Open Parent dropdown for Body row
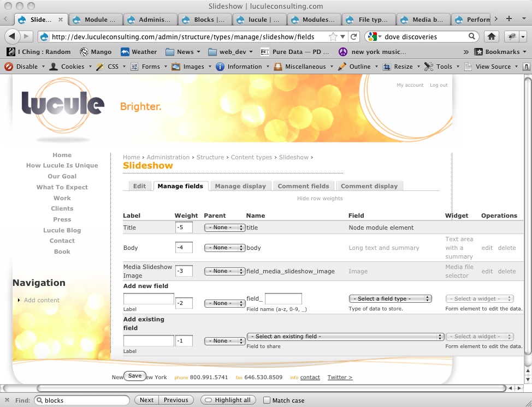Screen dimensions: 532x407 point(224,248)
